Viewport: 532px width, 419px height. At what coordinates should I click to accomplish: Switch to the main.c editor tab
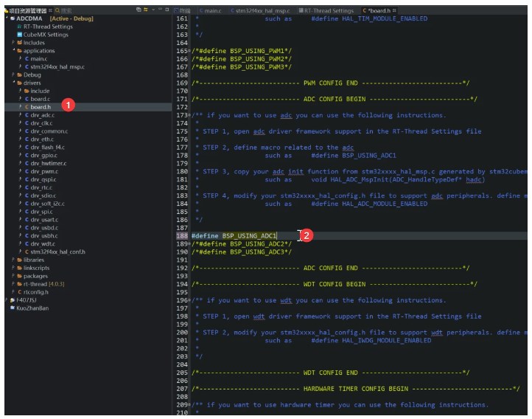(211, 11)
